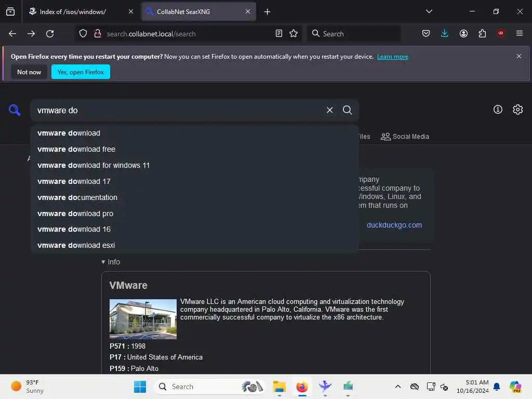Viewport: 532px width, 399px height.
Task: Open the Extensions puzzle icon
Action: coord(482,33)
